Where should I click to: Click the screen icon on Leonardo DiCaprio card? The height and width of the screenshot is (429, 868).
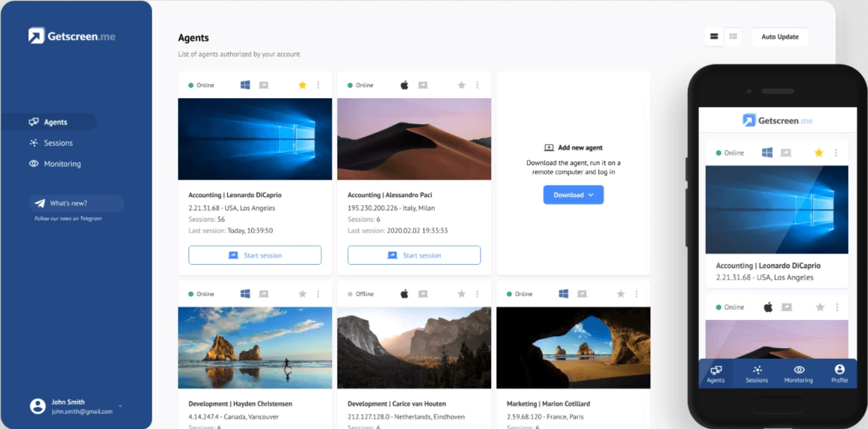tap(264, 85)
